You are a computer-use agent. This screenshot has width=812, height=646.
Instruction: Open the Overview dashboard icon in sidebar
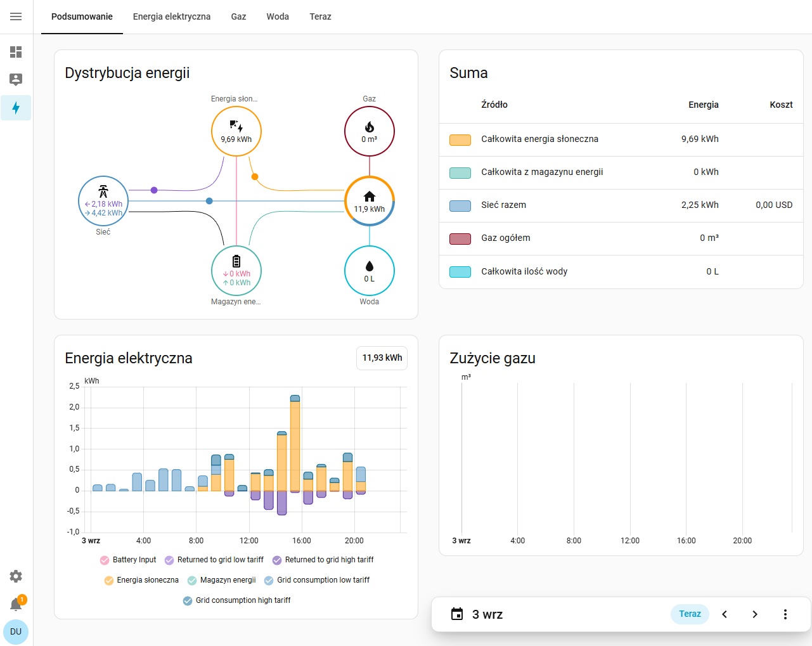pyautogui.click(x=16, y=52)
